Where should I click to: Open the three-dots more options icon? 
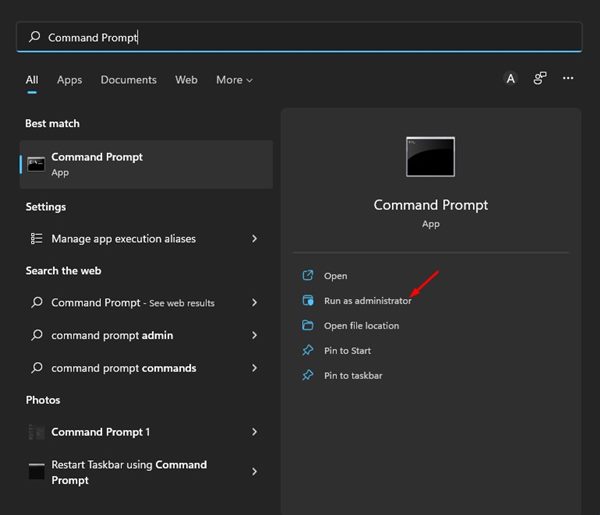click(x=568, y=79)
